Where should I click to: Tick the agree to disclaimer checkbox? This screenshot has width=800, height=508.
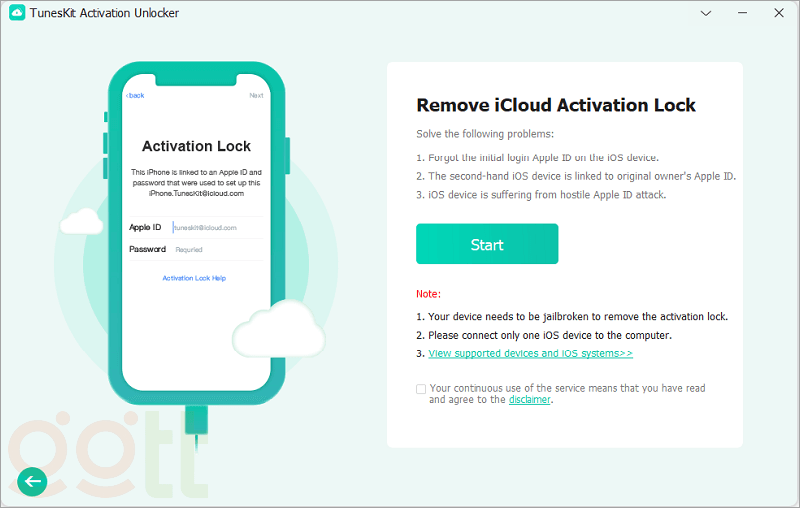(421, 389)
